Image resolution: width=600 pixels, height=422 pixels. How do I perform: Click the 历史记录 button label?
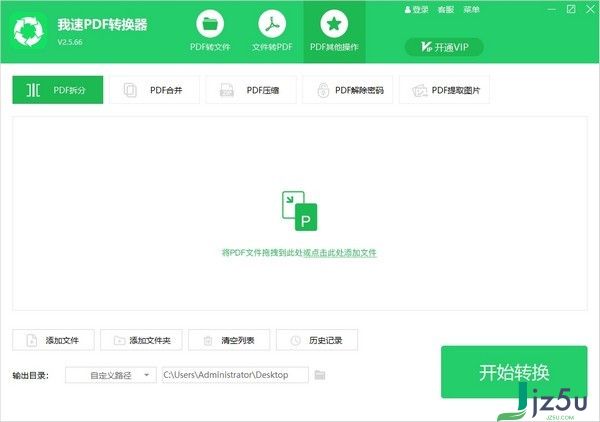click(326, 340)
